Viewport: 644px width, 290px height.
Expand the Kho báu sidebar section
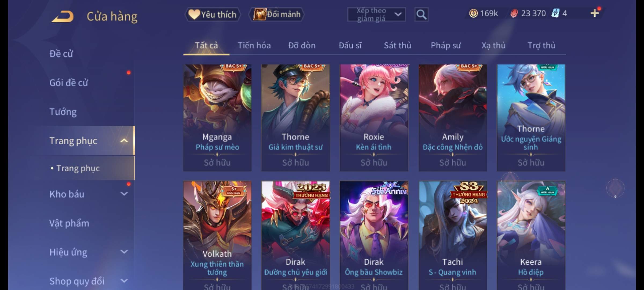click(x=124, y=194)
